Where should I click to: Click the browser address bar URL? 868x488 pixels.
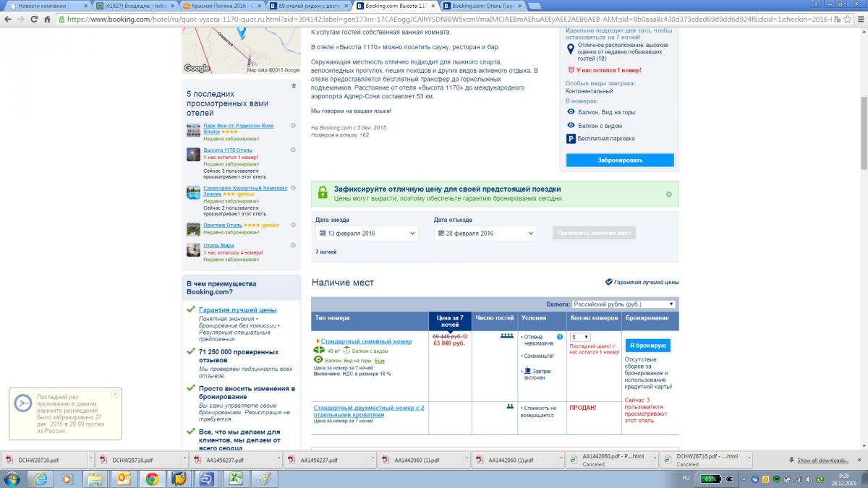[448, 20]
